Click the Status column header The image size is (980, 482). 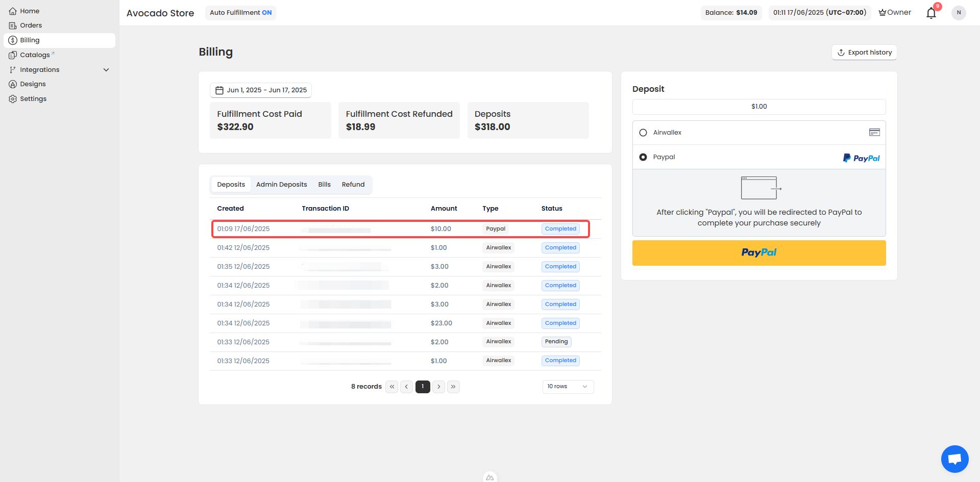[552, 209]
